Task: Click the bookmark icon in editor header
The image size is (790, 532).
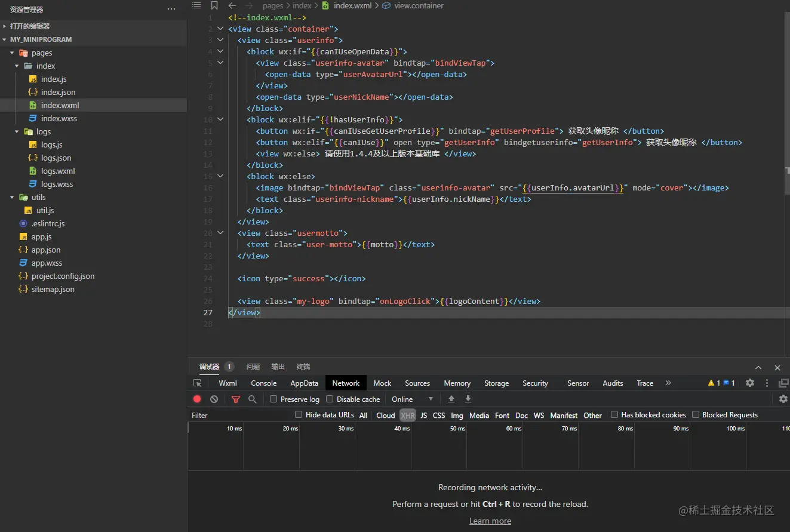Action: click(214, 5)
